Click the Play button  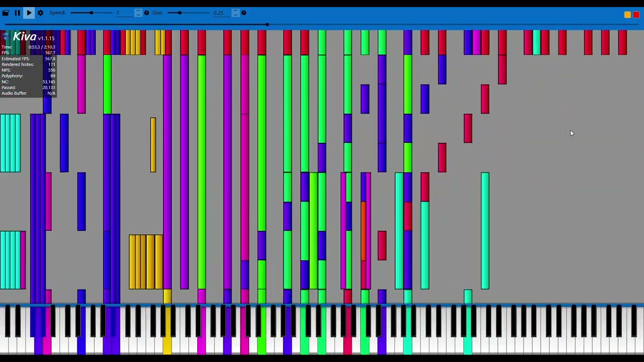(x=29, y=13)
